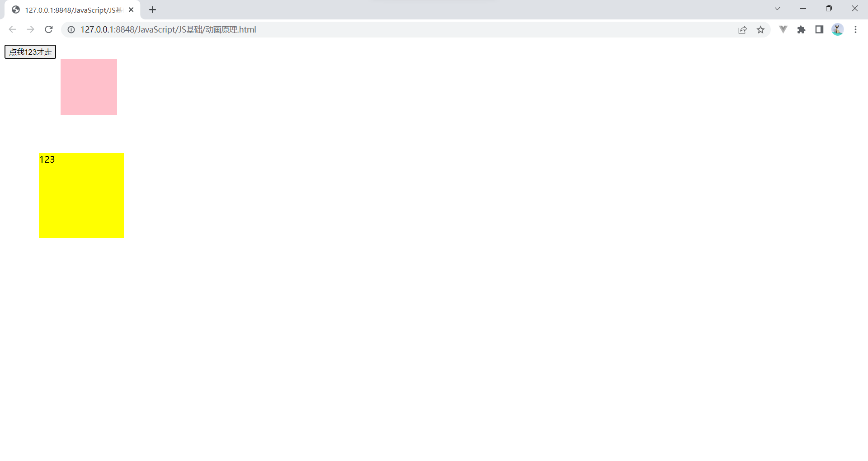Open the tab search chevron dropdown
868x461 pixels.
[777, 8]
